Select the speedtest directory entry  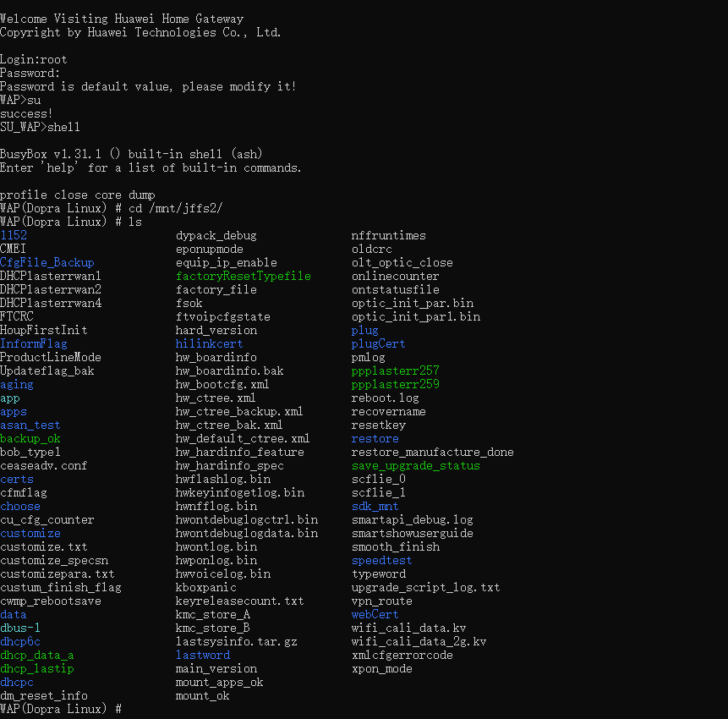381,560
